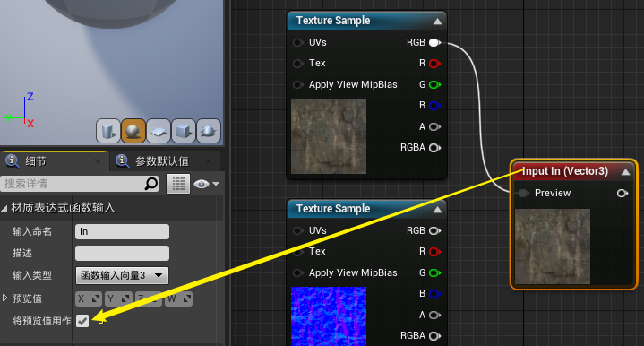This screenshot has height=346, width=644.
Task: Click the blue normal-map texture thumbnail
Action: click(329, 316)
